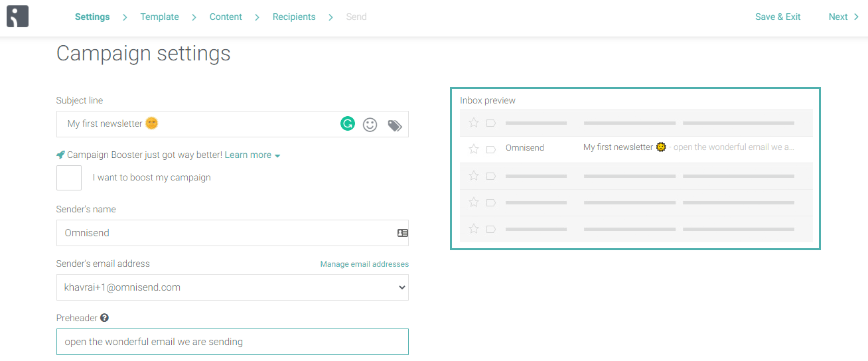Click into the Preheader field
The height and width of the screenshot is (361, 868).
pos(232,342)
